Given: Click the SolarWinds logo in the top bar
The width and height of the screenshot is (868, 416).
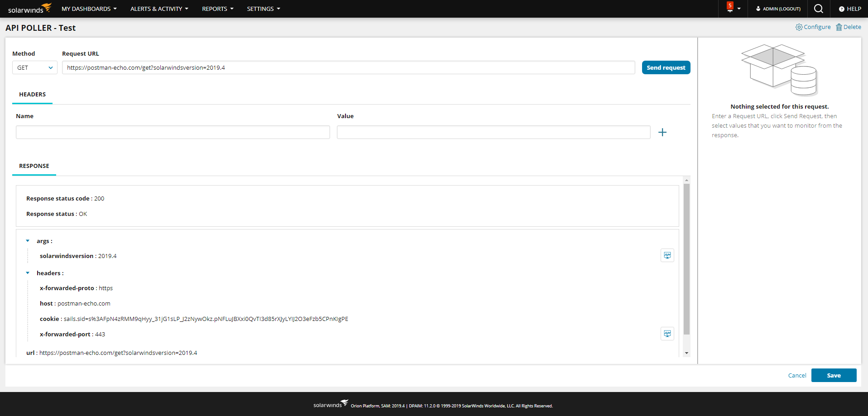Looking at the screenshot, I should (x=30, y=9).
